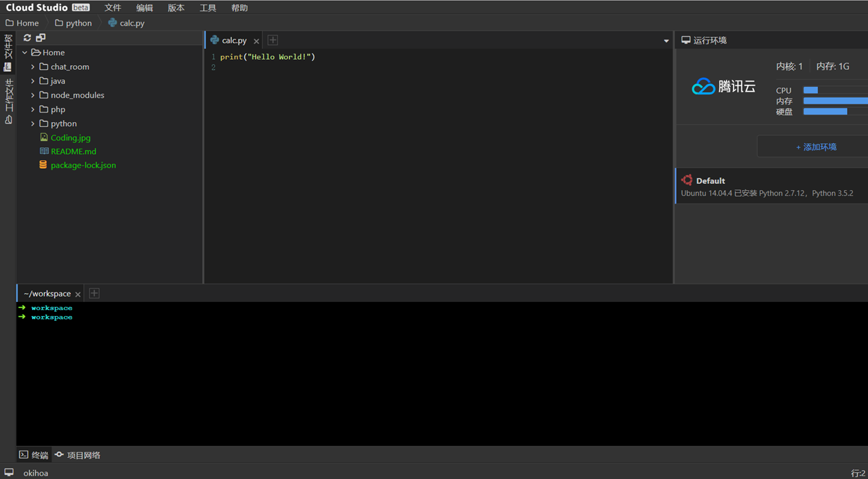Expand the node_modules folder
The height and width of the screenshot is (479, 868).
[x=33, y=95]
